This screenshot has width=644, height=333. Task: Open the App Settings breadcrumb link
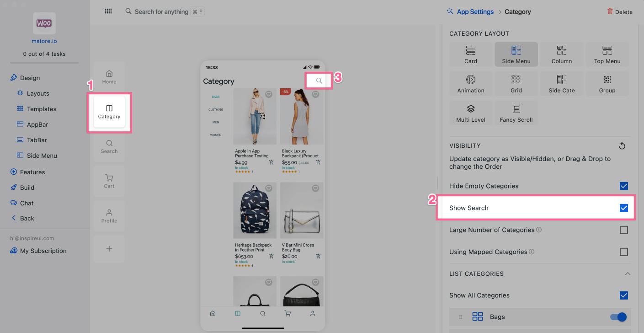(x=475, y=12)
